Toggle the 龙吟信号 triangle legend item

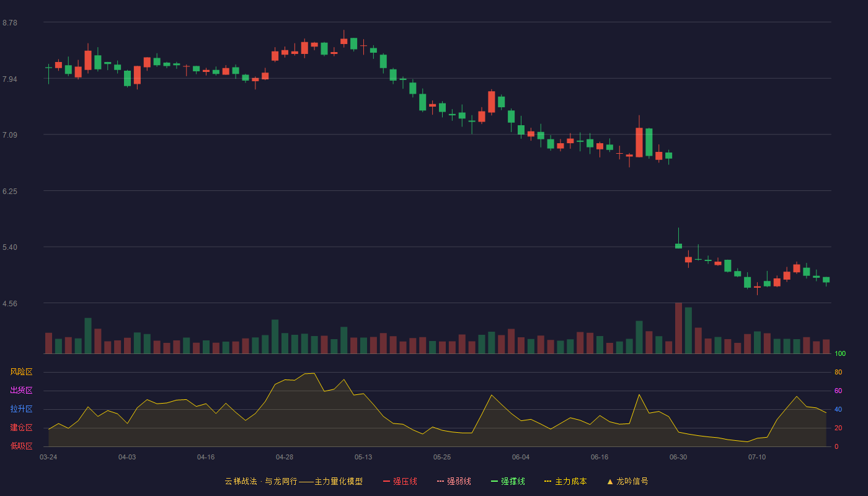[627, 481]
